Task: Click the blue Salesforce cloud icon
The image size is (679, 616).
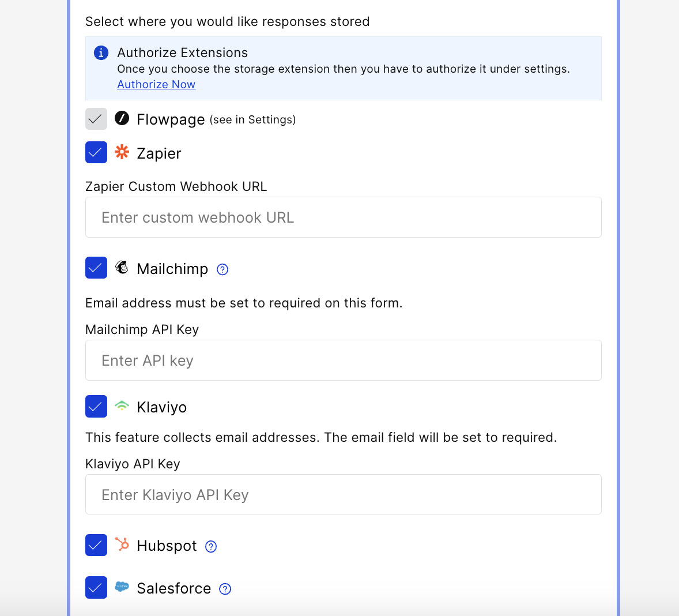Action: point(122,587)
